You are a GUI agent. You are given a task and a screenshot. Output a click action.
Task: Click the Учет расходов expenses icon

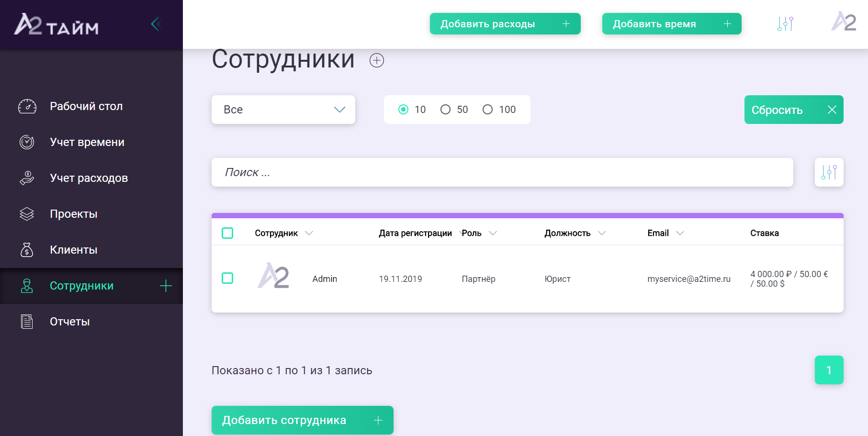[27, 178]
